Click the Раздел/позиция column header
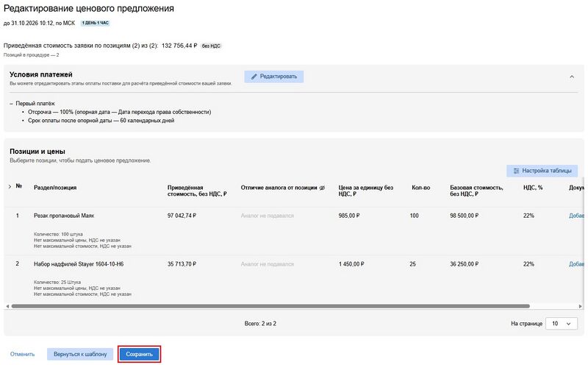Image resolution: width=588 pixels, height=365 pixels. coord(55,188)
